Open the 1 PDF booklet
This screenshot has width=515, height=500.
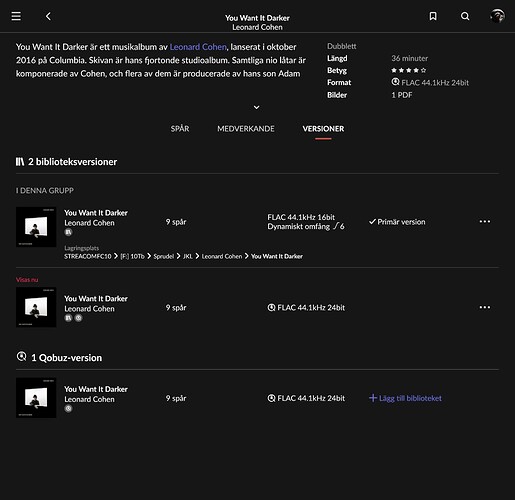coord(402,95)
